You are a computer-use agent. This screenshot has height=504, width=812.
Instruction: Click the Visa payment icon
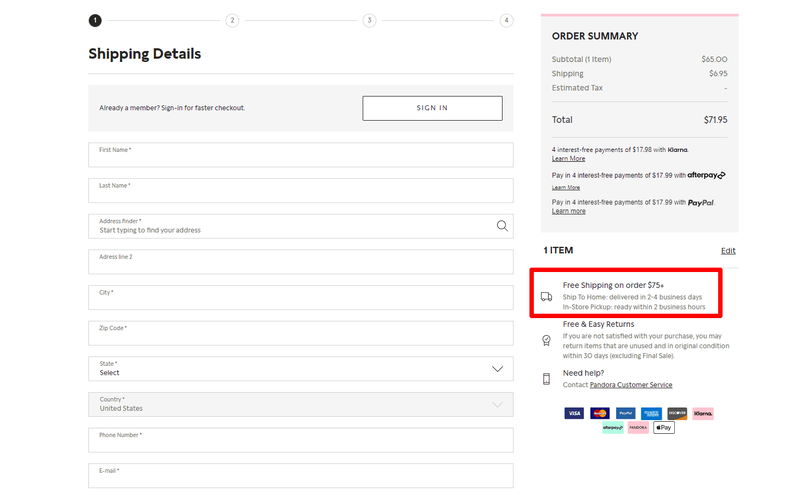click(574, 413)
